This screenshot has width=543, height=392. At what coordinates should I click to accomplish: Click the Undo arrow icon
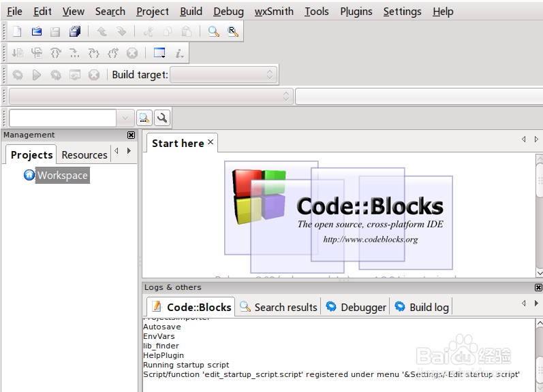(102, 31)
